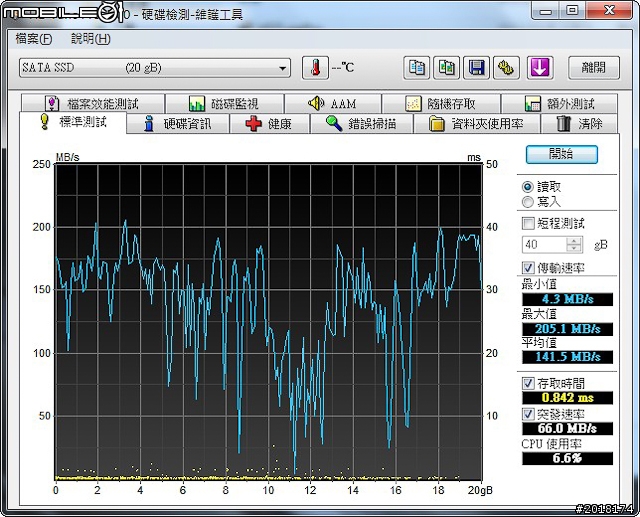
Task: Open the 檔案(F) menu
Action: coord(34,39)
